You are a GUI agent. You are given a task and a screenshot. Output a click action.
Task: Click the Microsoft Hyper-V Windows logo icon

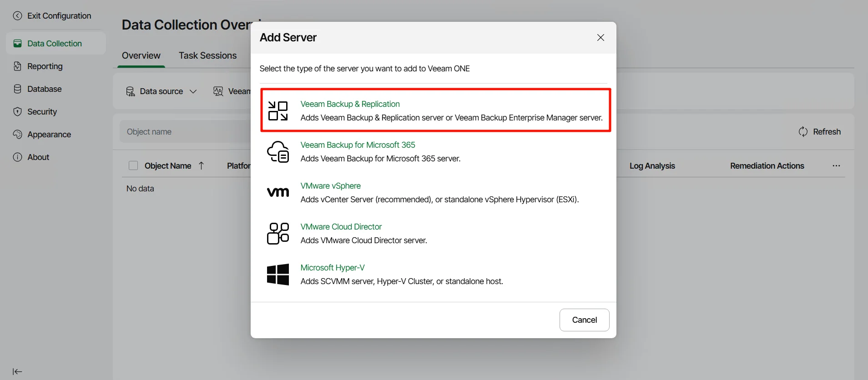(x=278, y=275)
